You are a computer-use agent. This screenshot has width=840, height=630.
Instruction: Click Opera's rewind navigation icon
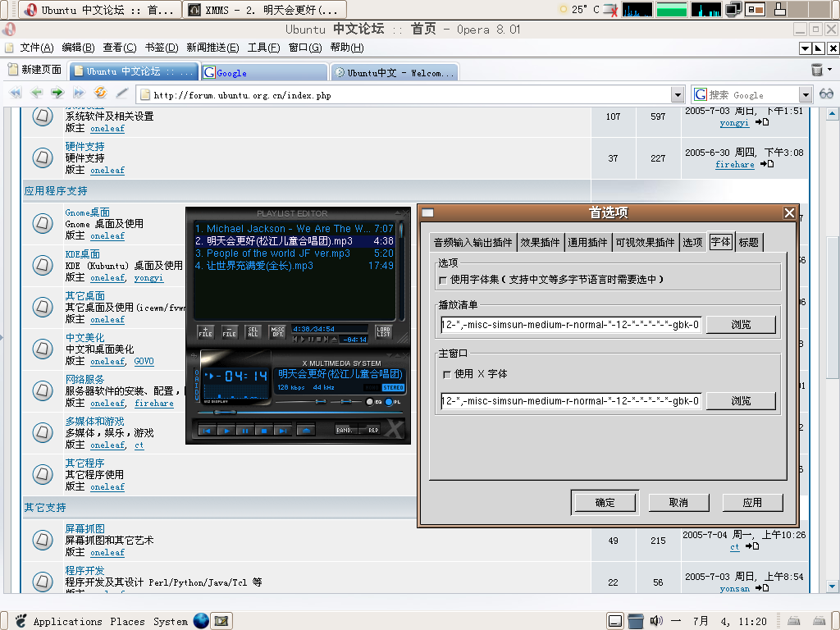(16, 93)
